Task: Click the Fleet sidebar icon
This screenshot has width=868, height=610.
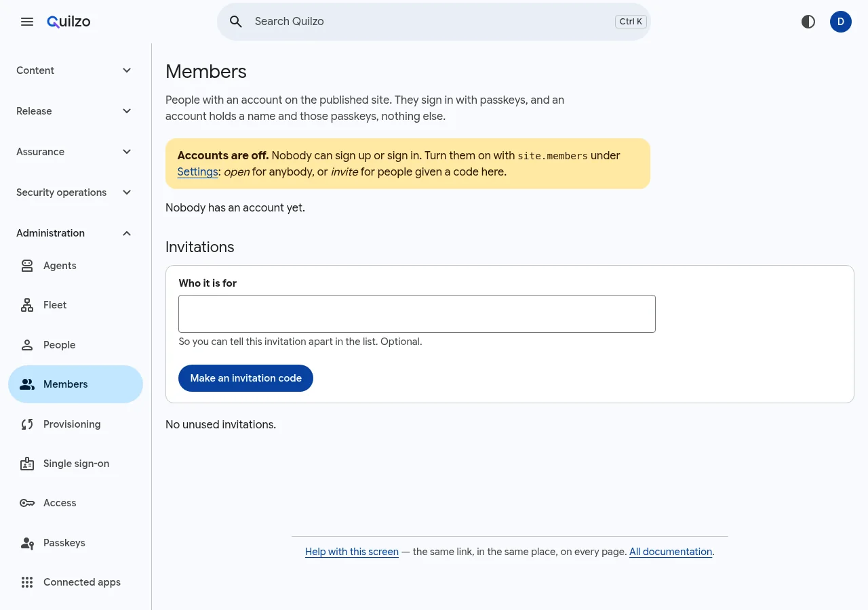Action: coord(27,305)
